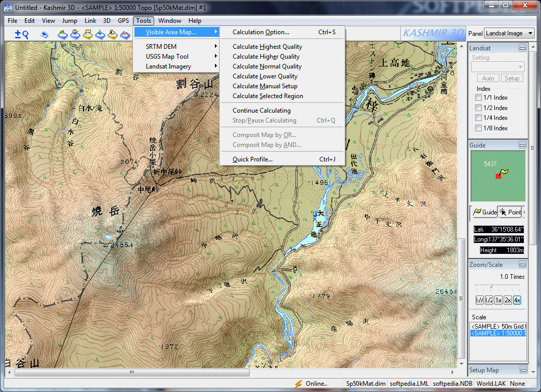
Task: Click the yellow flag map toolbar icon
Action: (88, 34)
